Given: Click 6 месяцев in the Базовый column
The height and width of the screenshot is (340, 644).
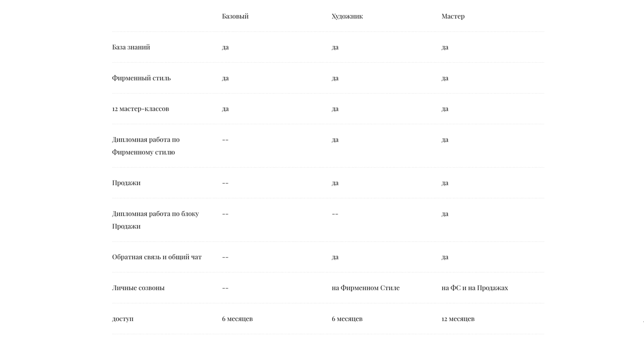Looking at the screenshot, I should 237,319.
